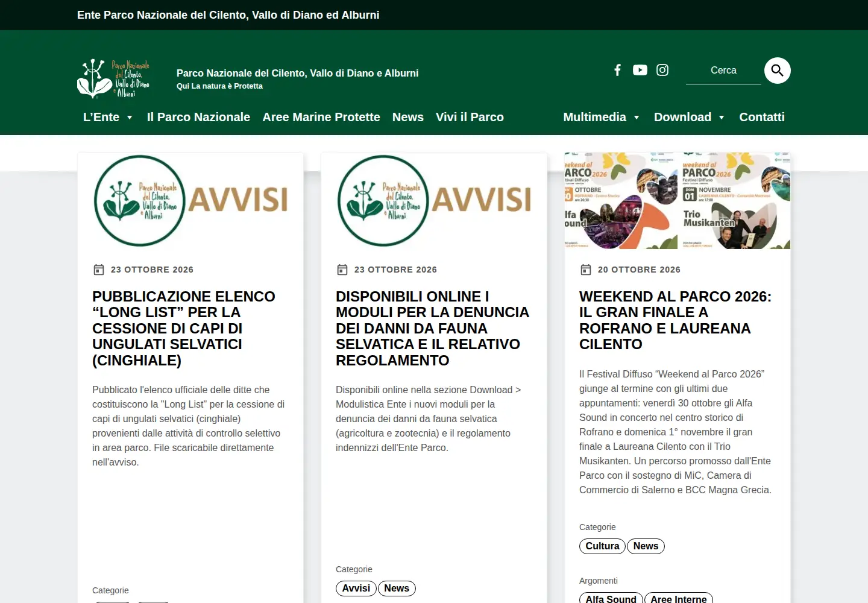The width and height of the screenshot is (868, 603).
Task: Select News tag next to Cultura
Action: pyautogui.click(x=646, y=546)
